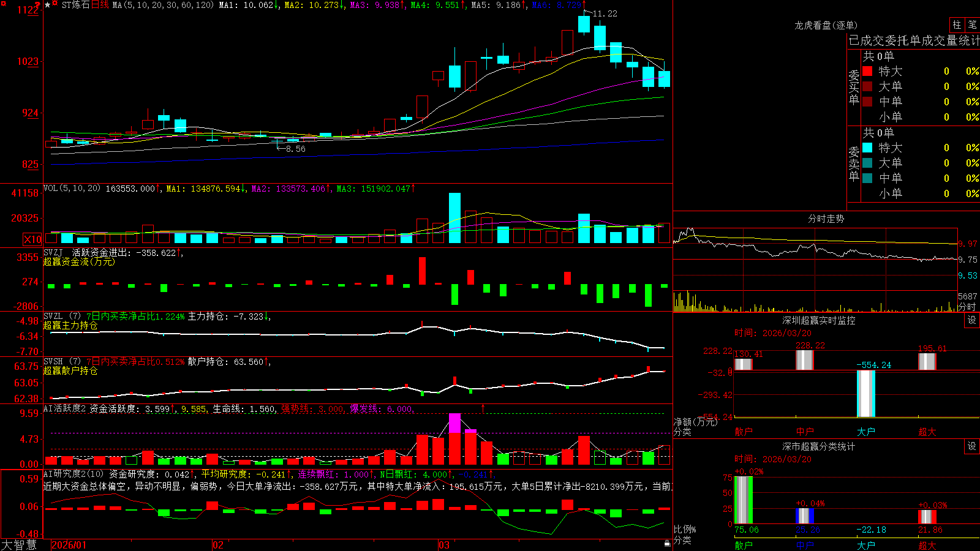Switch order view to 柱 mode
This screenshot has width=980, height=551.
[x=957, y=25]
